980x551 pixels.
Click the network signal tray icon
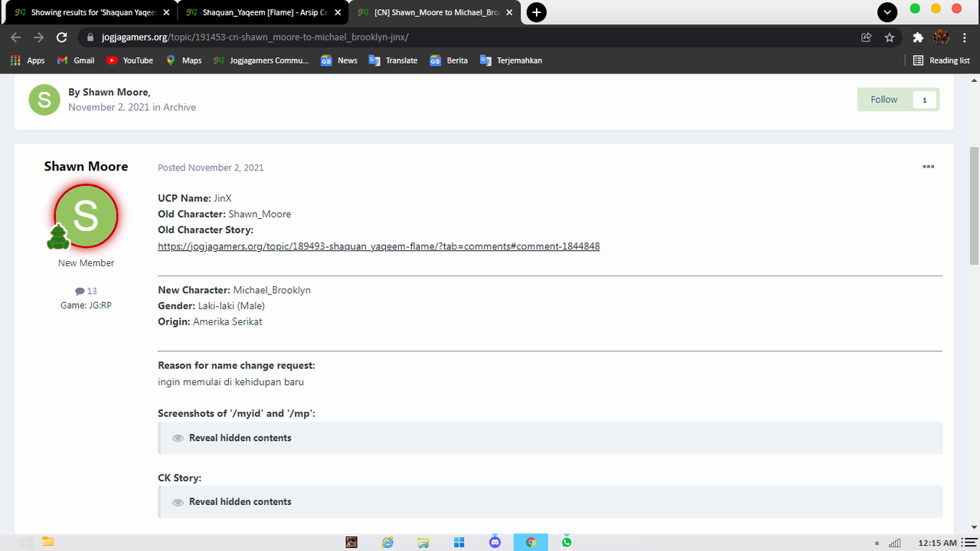pyautogui.click(x=894, y=543)
